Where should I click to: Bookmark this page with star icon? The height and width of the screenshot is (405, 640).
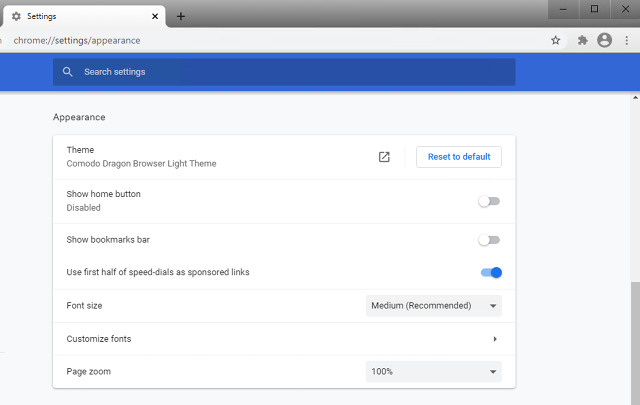(x=555, y=40)
